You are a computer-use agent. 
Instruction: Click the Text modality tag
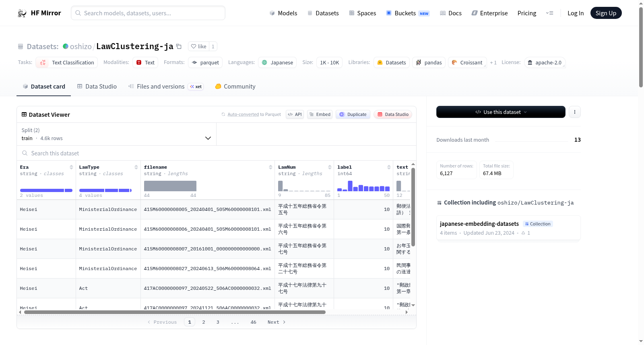pyautogui.click(x=145, y=63)
